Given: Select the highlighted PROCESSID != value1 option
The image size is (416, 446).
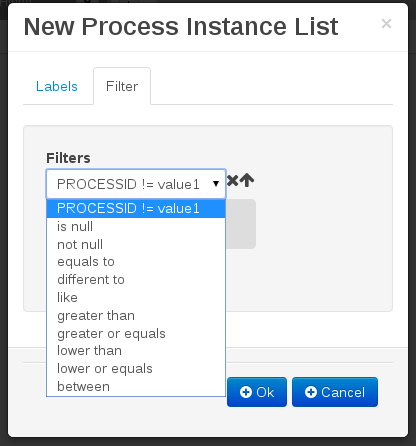Looking at the screenshot, I should (x=136, y=209).
